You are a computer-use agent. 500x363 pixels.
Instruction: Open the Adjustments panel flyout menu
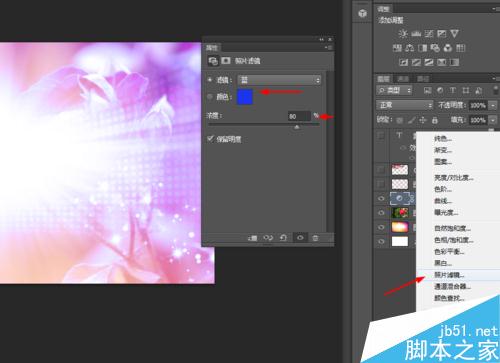coord(496,9)
